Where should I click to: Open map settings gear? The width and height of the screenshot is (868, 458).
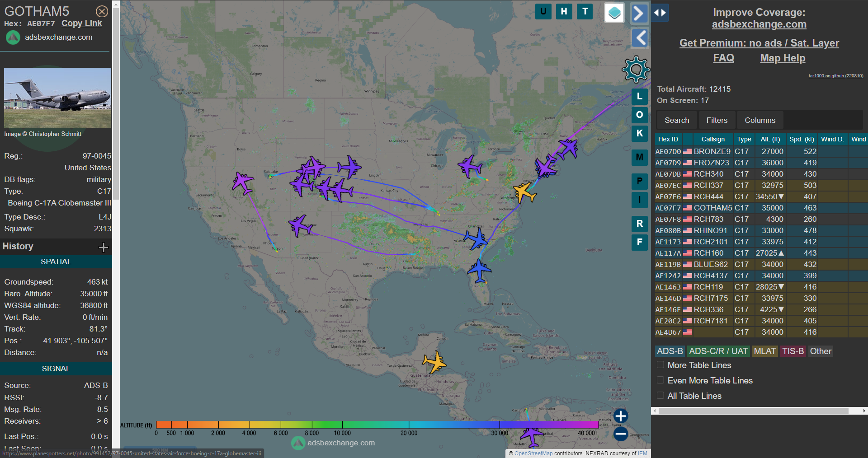tap(636, 70)
